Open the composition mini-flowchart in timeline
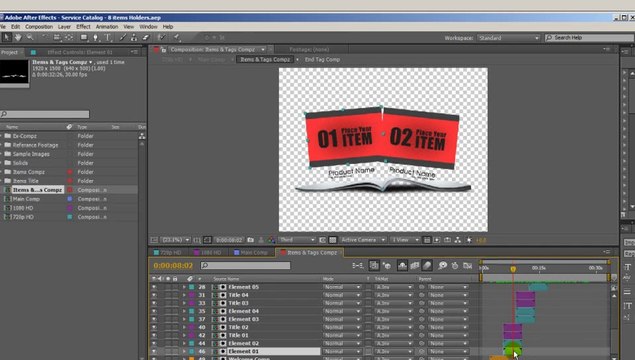The height and width of the screenshot is (360, 635). 358,265
